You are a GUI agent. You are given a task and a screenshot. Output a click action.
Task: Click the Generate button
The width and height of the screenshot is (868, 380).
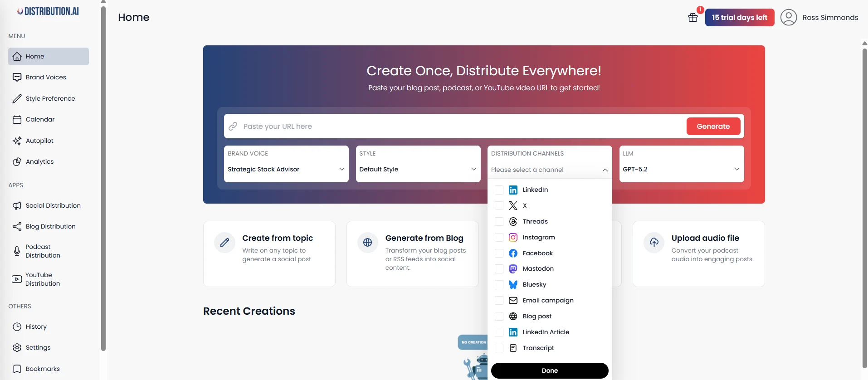pos(713,127)
